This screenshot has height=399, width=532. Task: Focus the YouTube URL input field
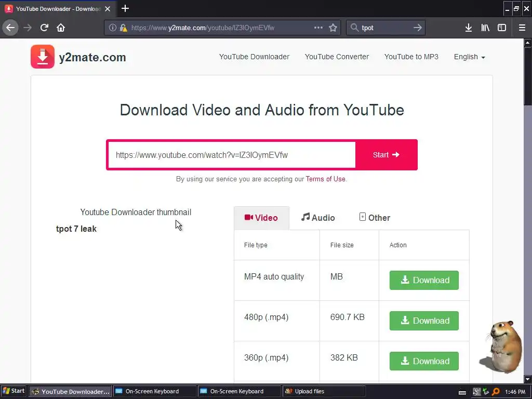(232, 155)
